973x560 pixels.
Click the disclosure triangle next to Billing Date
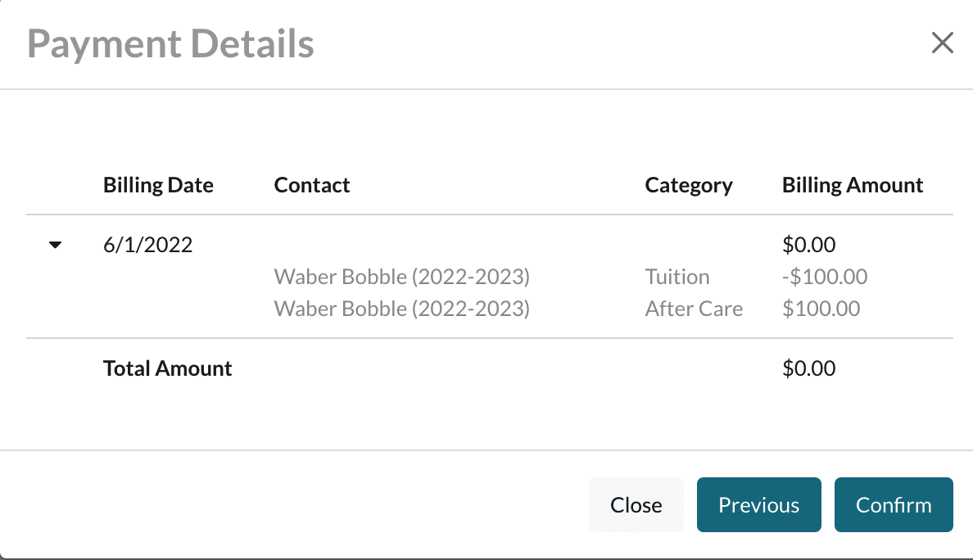click(x=55, y=244)
